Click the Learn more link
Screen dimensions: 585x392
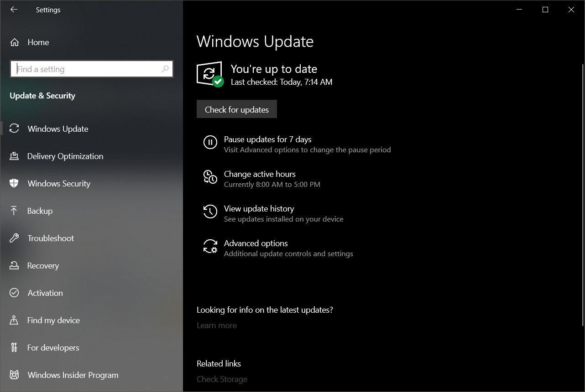217,325
